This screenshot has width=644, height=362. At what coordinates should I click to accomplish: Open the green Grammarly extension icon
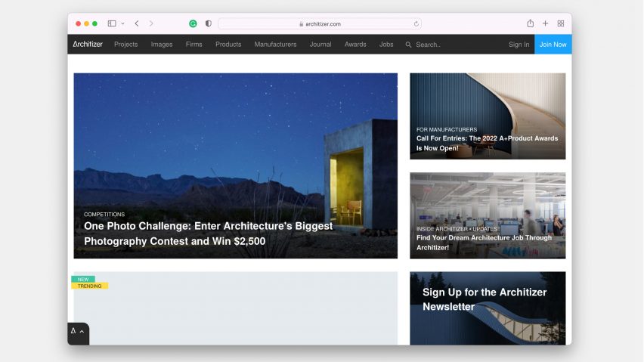(x=193, y=23)
